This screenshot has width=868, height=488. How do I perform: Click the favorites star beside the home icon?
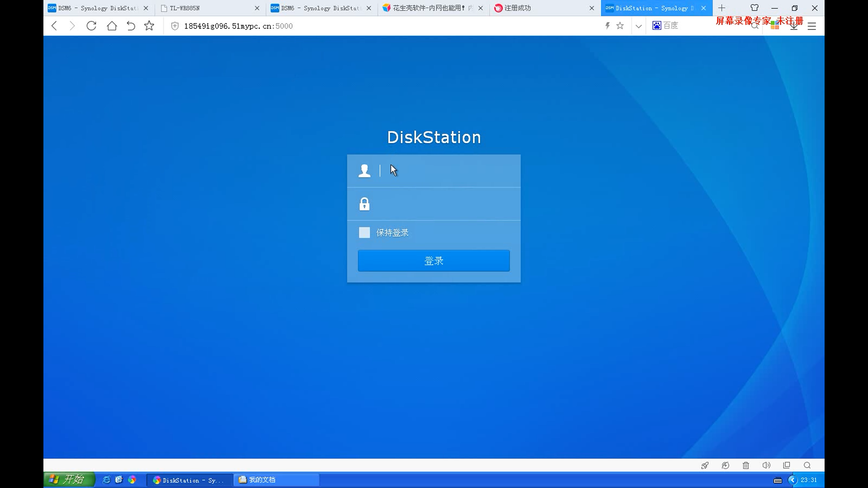coord(149,26)
